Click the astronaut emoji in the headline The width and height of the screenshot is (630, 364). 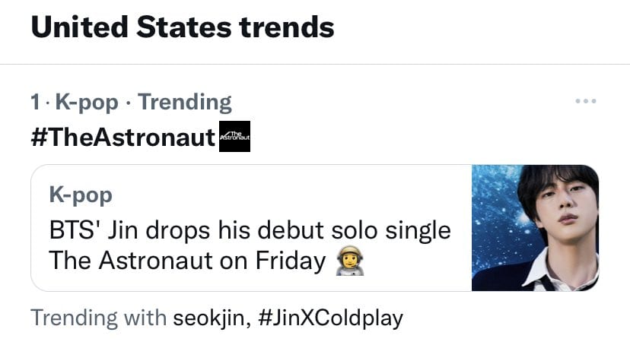pyautogui.click(x=349, y=261)
